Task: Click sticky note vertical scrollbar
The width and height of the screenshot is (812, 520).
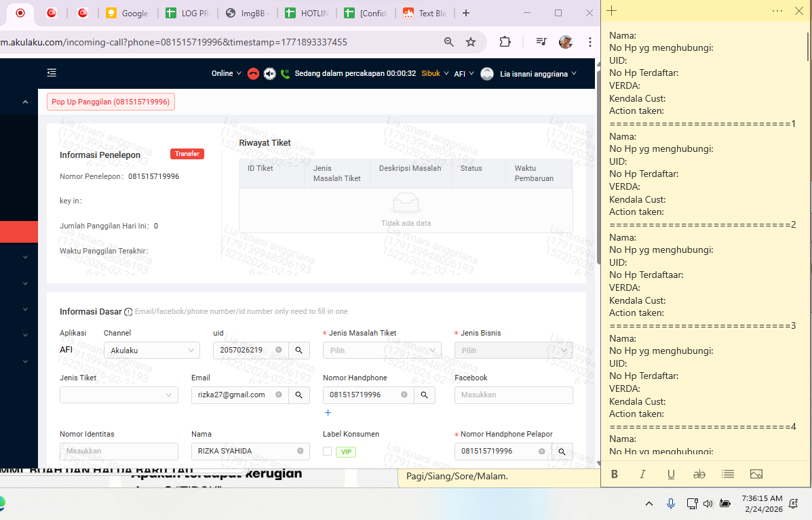Action: pyautogui.click(x=809, y=47)
